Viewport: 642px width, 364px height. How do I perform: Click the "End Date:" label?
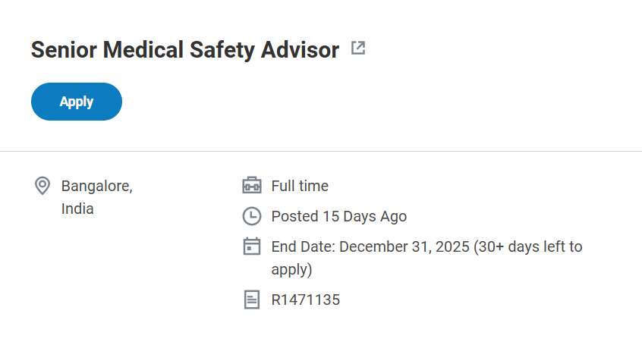point(304,246)
